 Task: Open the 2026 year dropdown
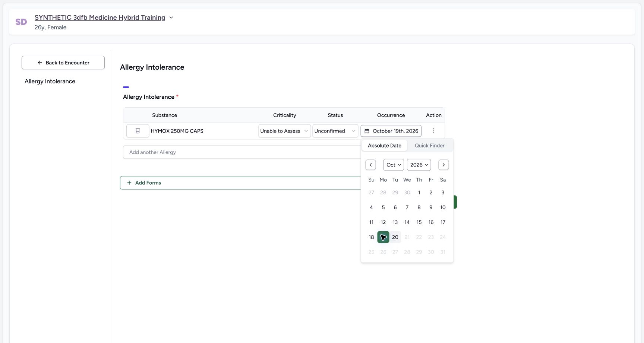pos(419,165)
